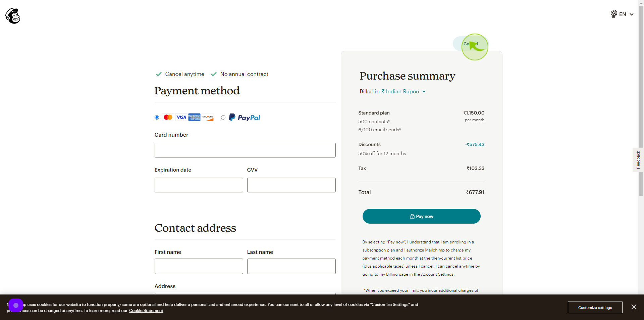Click the Cancel button
This screenshot has height=320, width=644.
click(471, 44)
